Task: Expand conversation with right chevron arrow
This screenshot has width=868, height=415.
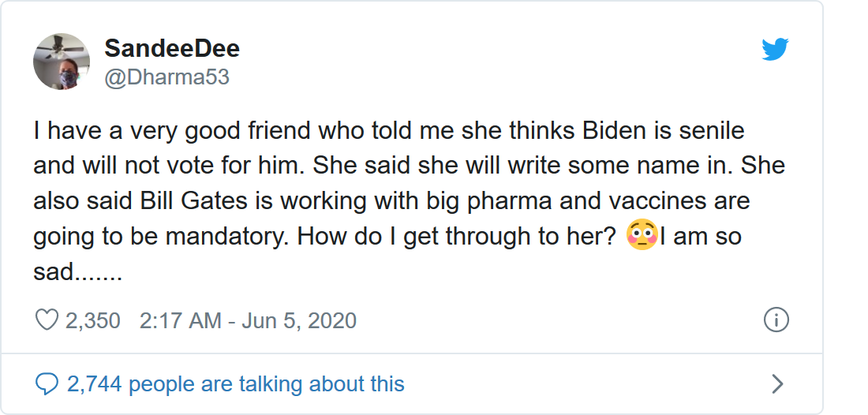Action: click(776, 384)
